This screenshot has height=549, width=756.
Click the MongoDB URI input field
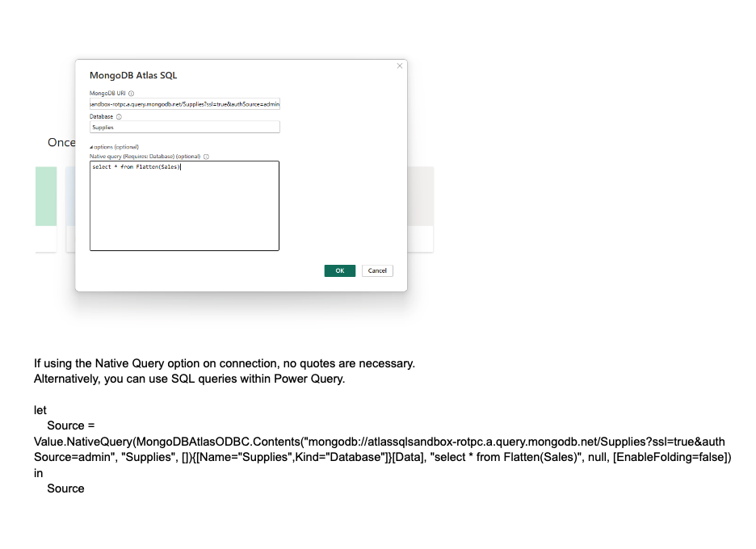point(185,104)
